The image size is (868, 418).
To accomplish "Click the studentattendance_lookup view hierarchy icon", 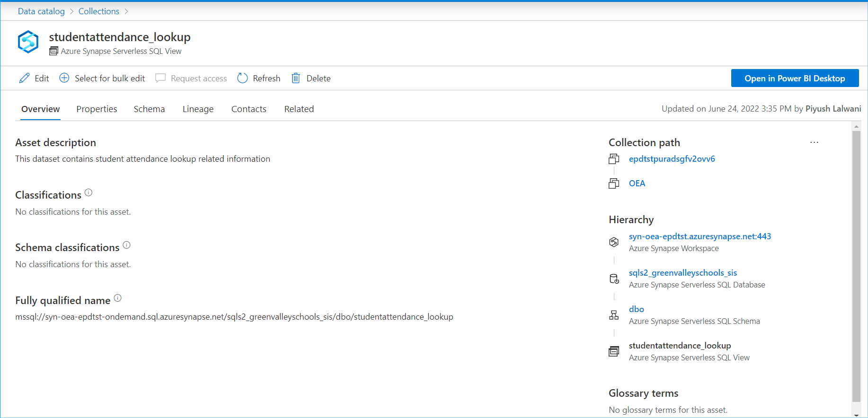I will tap(614, 351).
